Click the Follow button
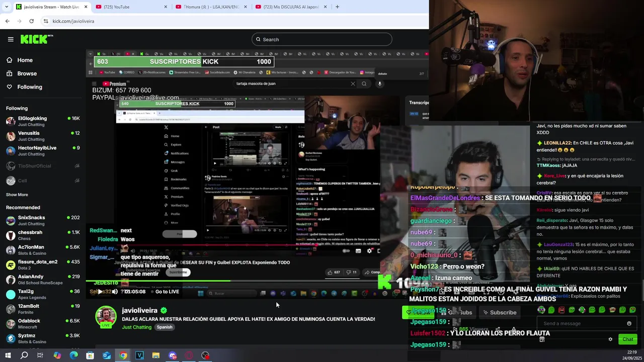Viewport: 644px width, 362px height. 418,312
